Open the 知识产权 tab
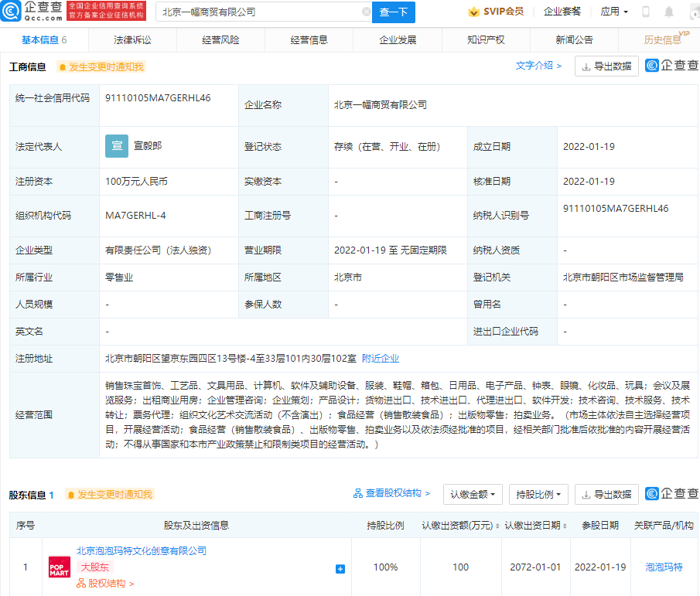The width and height of the screenshot is (700, 596). pos(485,39)
